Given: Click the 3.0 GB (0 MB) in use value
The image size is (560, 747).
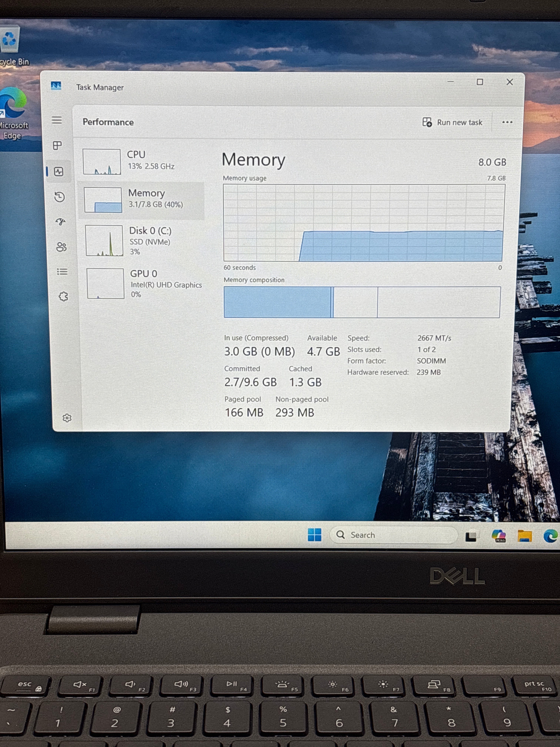Looking at the screenshot, I should pyautogui.click(x=260, y=352).
